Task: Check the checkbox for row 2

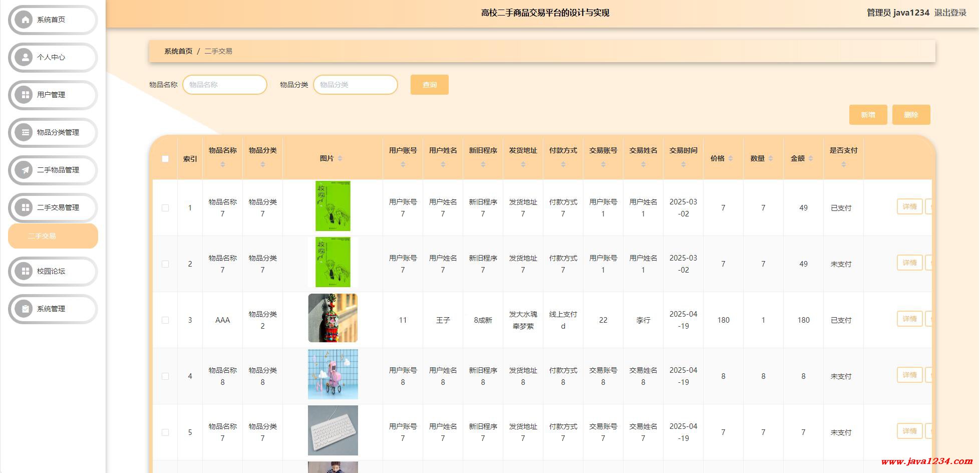Action: tap(165, 264)
